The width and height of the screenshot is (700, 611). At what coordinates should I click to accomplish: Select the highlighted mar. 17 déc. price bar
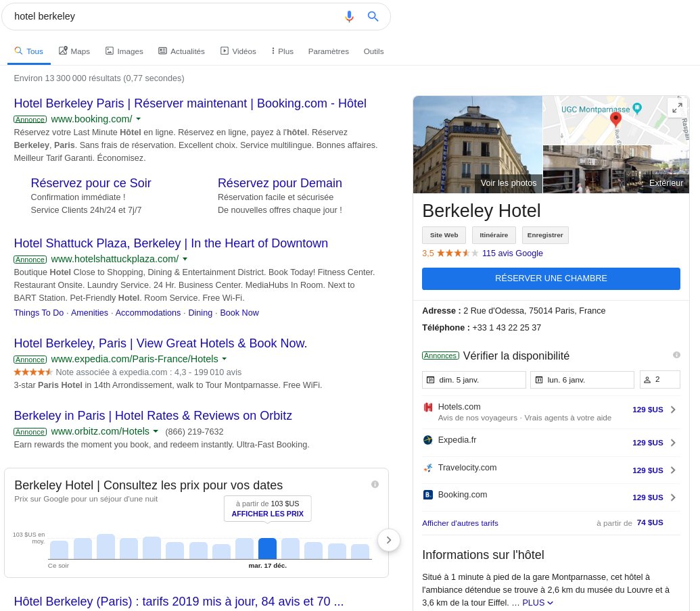pyautogui.click(x=267, y=549)
